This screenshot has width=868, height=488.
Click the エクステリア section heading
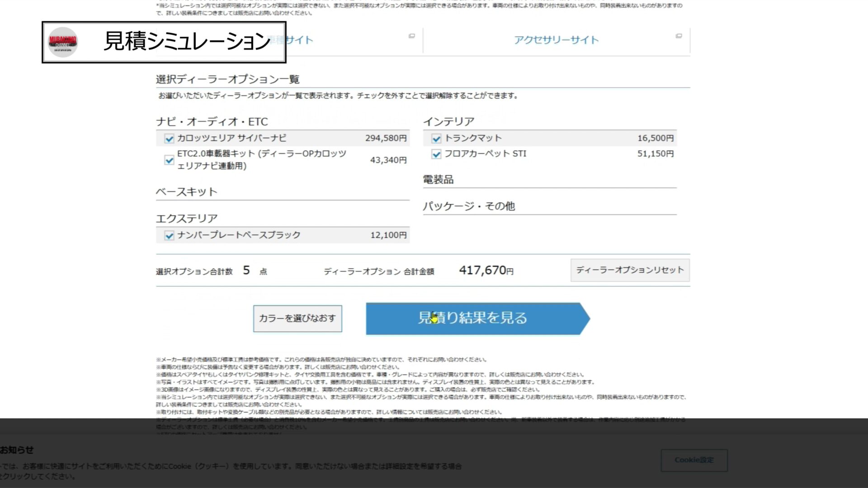pos(186,219)
